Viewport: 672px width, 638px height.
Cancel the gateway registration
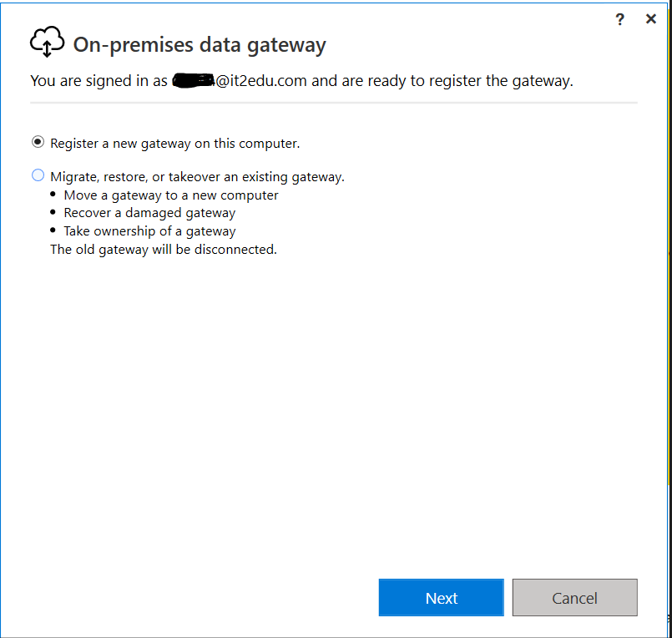(574, 597)
